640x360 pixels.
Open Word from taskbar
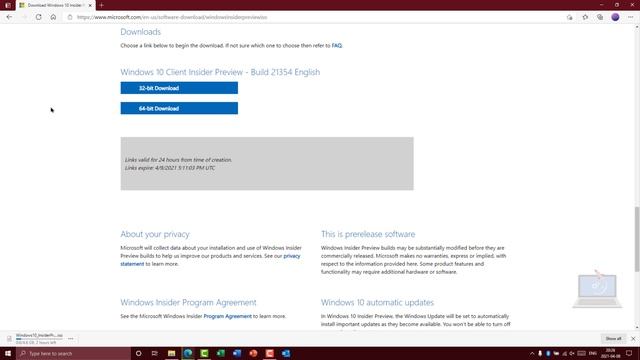pyautogui.click(x=237, y=353)
